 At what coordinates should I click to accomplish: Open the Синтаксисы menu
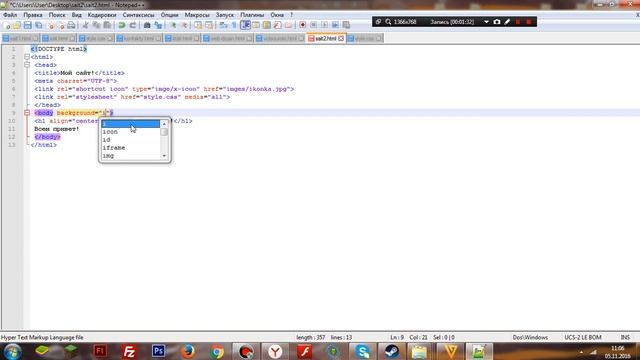pos(138,15)
